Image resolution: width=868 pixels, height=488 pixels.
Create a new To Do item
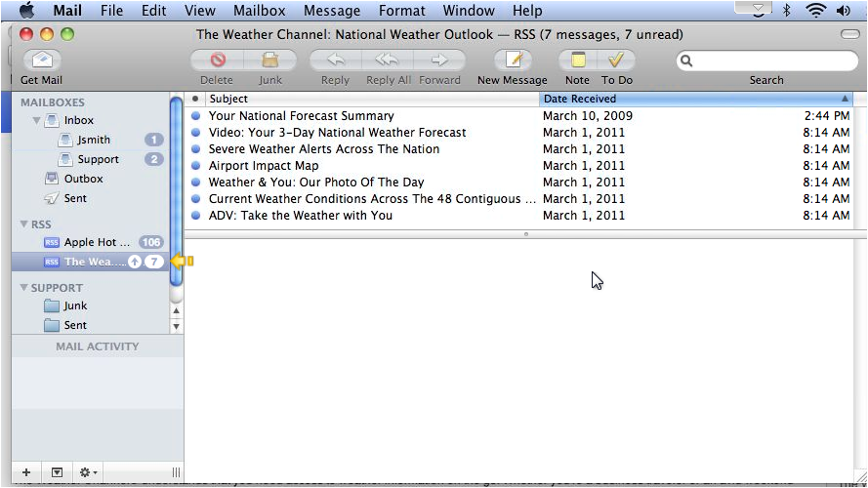click(x=616, y=61)
